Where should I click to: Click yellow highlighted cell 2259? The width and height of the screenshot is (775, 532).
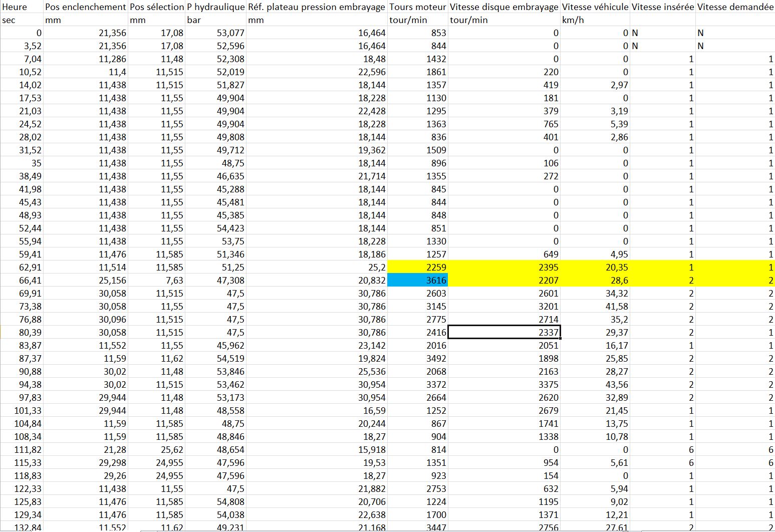418,267
